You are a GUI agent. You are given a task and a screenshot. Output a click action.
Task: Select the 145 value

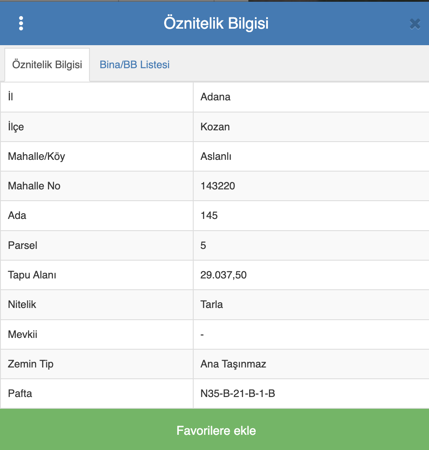pos(209,216)
